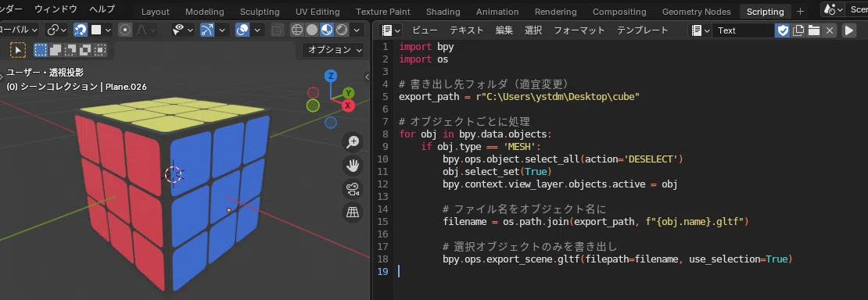The width and height of the screenshot is (868, 300).
Task: Toggle snapping magnet in viewport header
Action: click(x=81, y=30)
